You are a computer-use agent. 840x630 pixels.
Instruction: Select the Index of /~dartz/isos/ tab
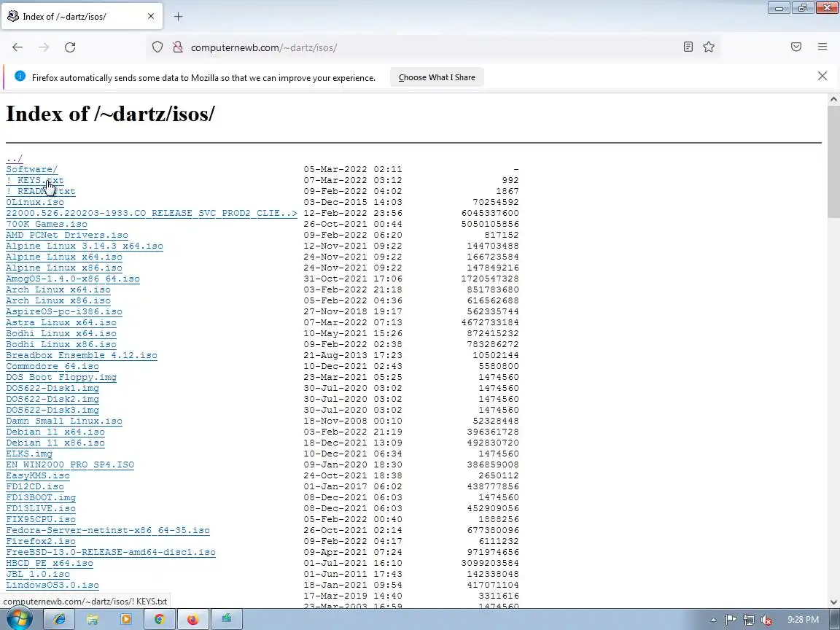pos(82,17)
